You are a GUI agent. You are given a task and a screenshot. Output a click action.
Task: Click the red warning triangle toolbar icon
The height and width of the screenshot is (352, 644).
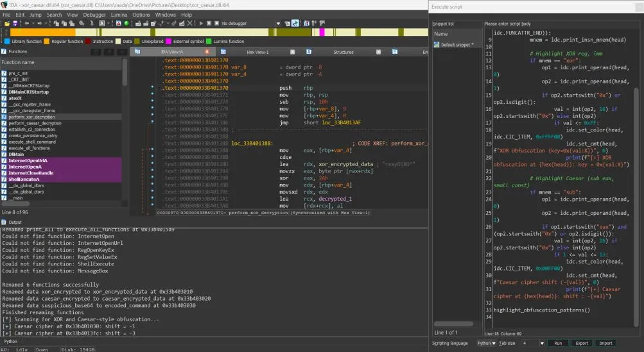pyautogui.click(x=118, y=23)
